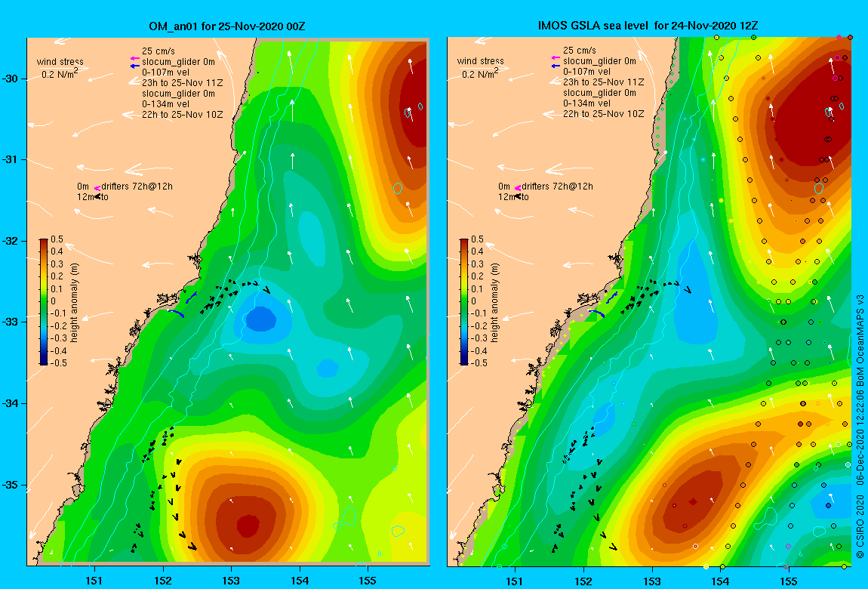Click '152' longitude label under right map
868x589 pixels.
coord(583,581)
